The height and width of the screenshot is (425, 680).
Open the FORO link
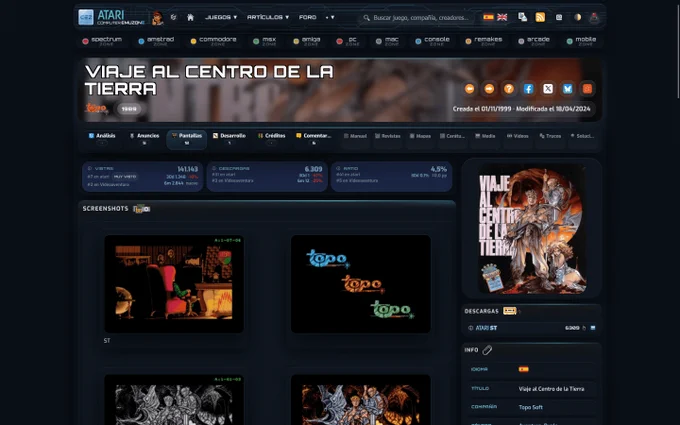pyautogui.click(x=307, y=17)
